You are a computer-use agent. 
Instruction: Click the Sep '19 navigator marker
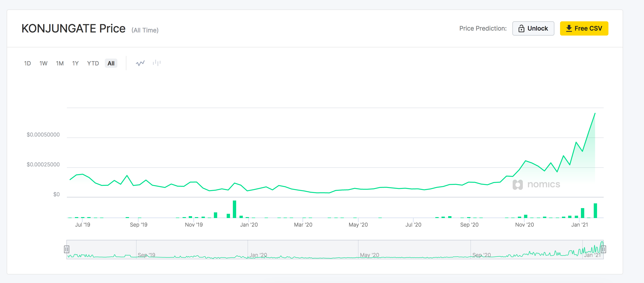[147, 255]
